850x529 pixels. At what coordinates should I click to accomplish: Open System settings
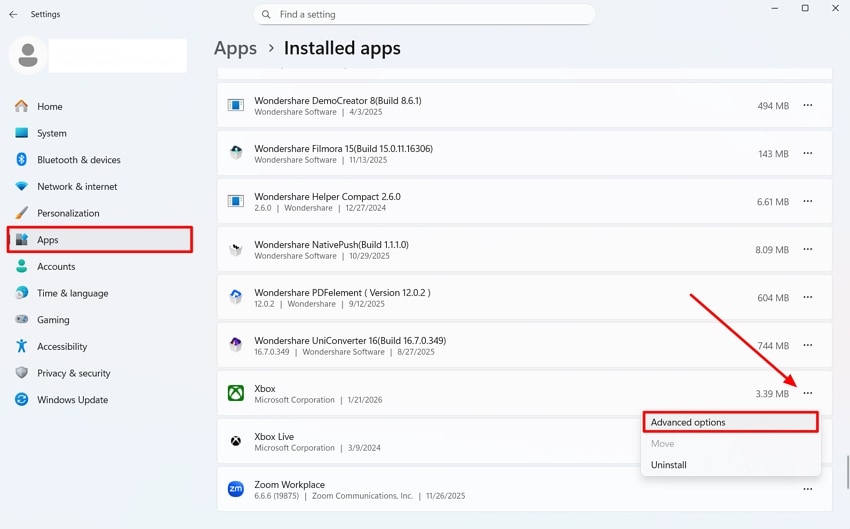(x=100, y=133)
